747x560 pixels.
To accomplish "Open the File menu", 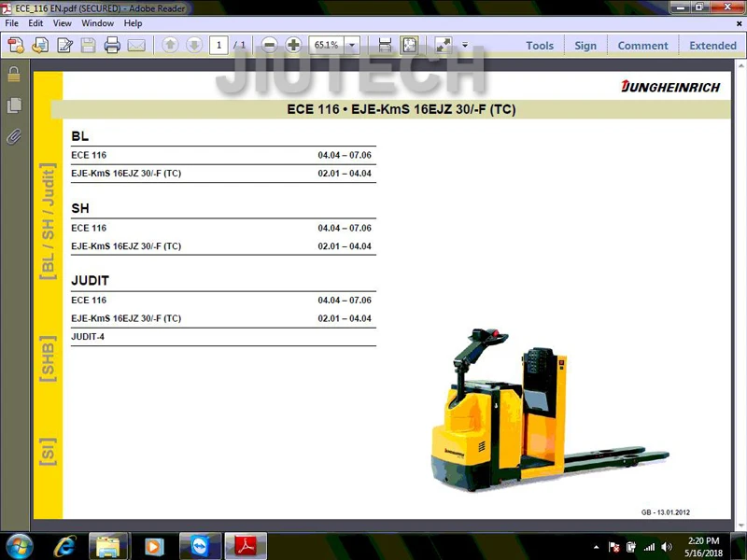I will click(x=12, y=22).
